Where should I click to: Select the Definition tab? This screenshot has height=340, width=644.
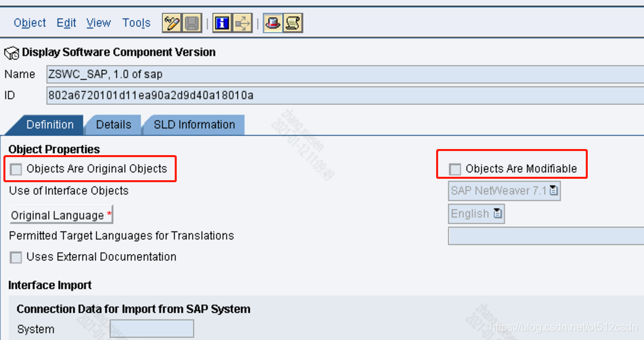click(x=49, y=125)
